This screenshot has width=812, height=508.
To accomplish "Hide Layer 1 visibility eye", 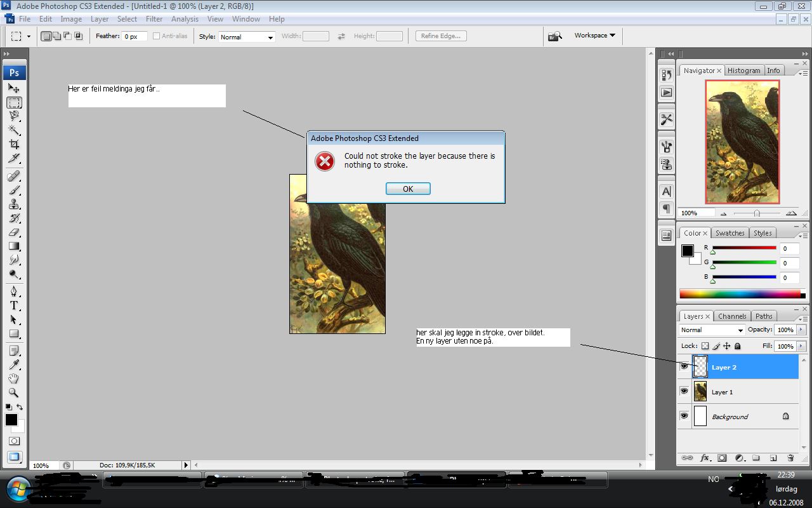I will 684,391.
